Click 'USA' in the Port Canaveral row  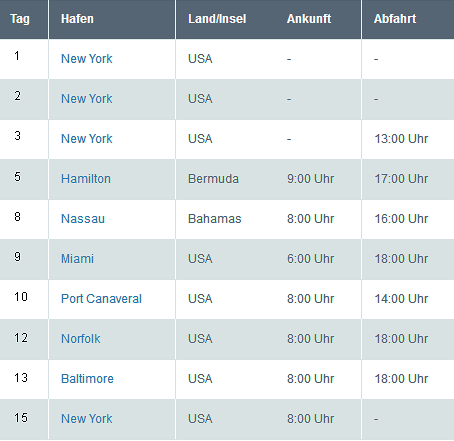click(200, 299)
